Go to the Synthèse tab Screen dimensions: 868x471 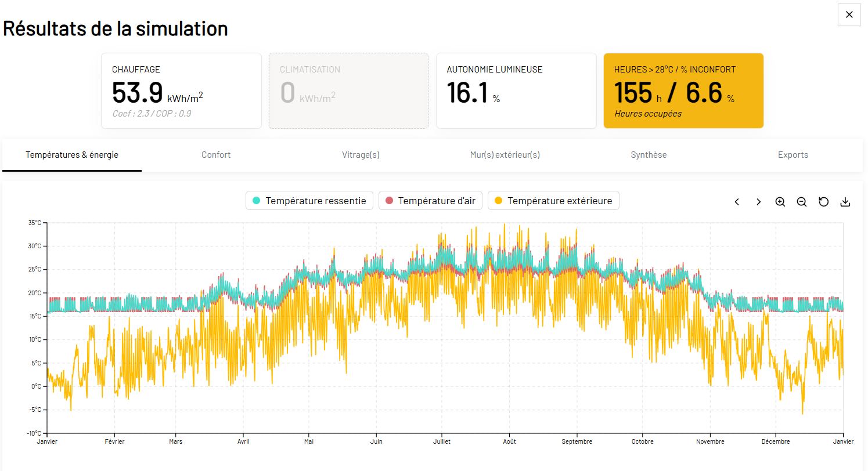click(x=649, y=155)
